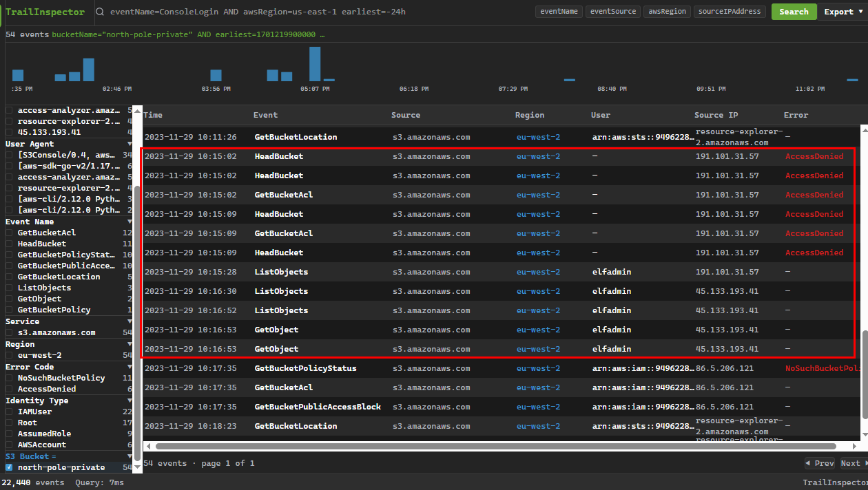Check the AccessDenied error code filter
868x490 pixels.
point(9,389)
